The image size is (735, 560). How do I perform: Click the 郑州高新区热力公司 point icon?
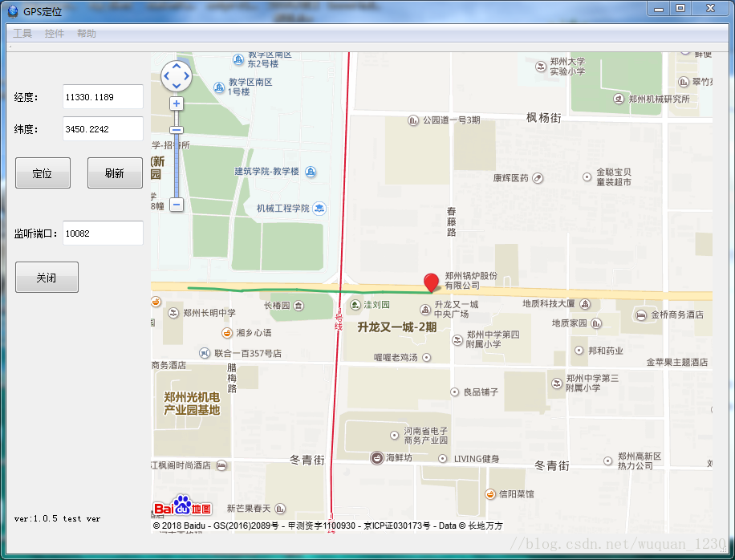(x=607, y=461)
